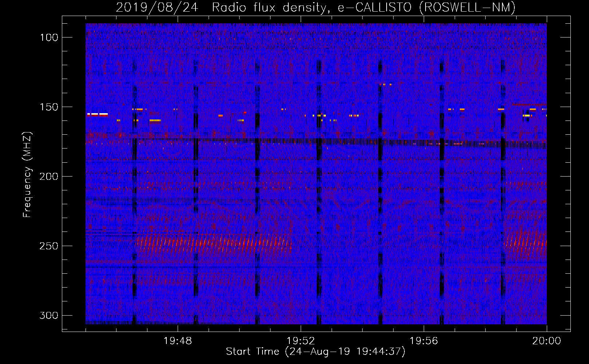Click the 'Start Time (24-Aug-19 19:44:37)' axis label
Screen dimensions: 589x364
coord(316,352)
